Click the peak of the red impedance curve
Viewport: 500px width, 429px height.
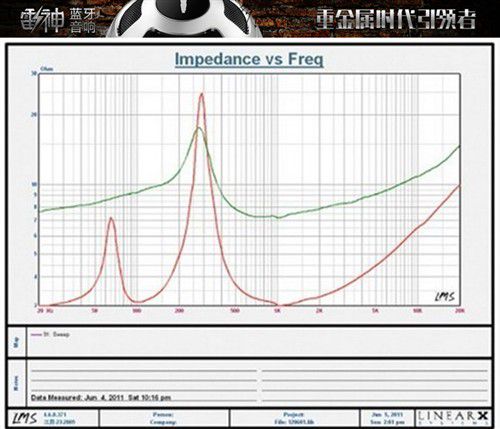pos(201,94)
